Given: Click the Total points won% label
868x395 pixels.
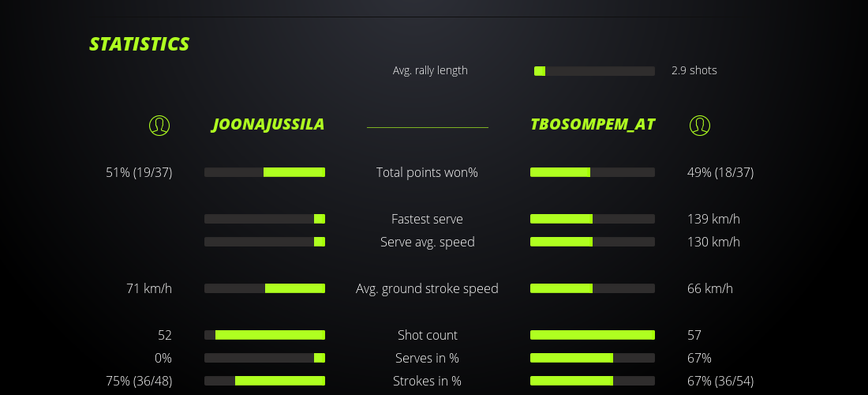Looking at the screenshot, I should click(427, 172).
